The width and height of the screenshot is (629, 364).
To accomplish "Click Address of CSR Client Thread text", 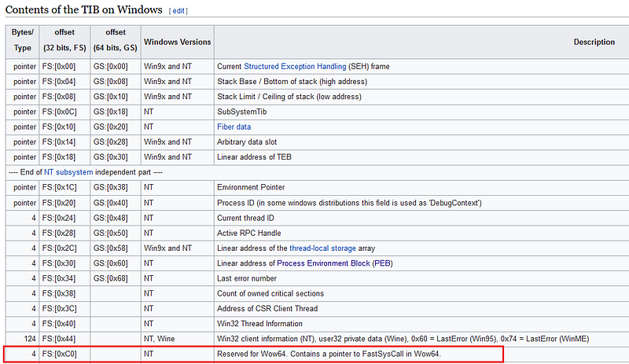I will (267, 309).
